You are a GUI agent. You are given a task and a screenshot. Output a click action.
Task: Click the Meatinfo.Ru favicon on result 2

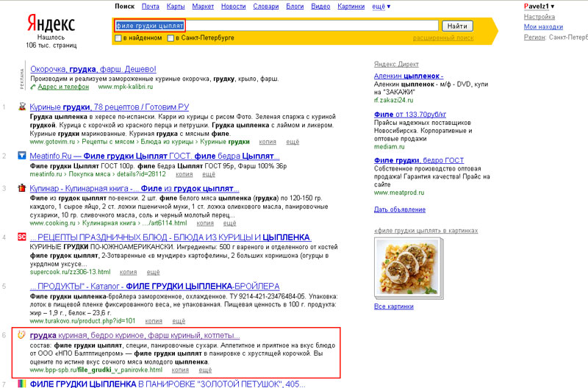[x=22, y=155]
